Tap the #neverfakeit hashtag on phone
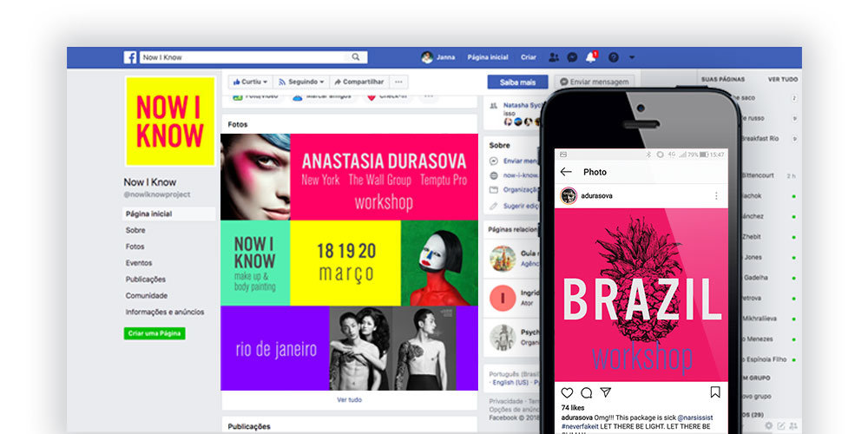868x434 pixels. [581, 426]
